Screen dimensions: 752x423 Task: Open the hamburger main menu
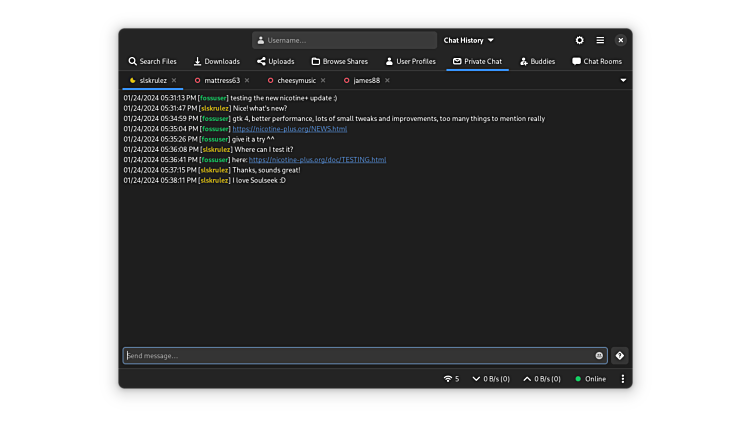pos(600,40)
